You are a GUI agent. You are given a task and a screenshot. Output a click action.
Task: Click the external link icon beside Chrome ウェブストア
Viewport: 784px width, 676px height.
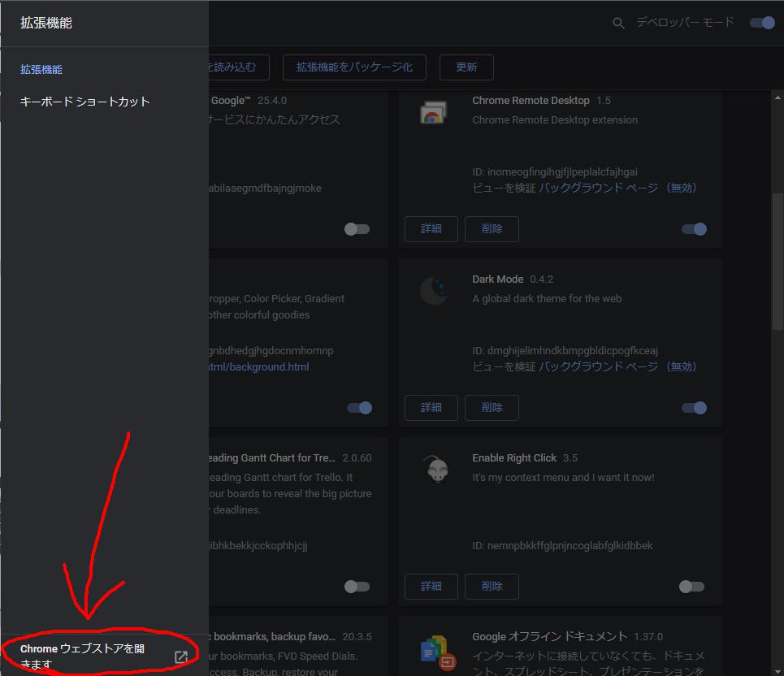(x=181, y=656)
